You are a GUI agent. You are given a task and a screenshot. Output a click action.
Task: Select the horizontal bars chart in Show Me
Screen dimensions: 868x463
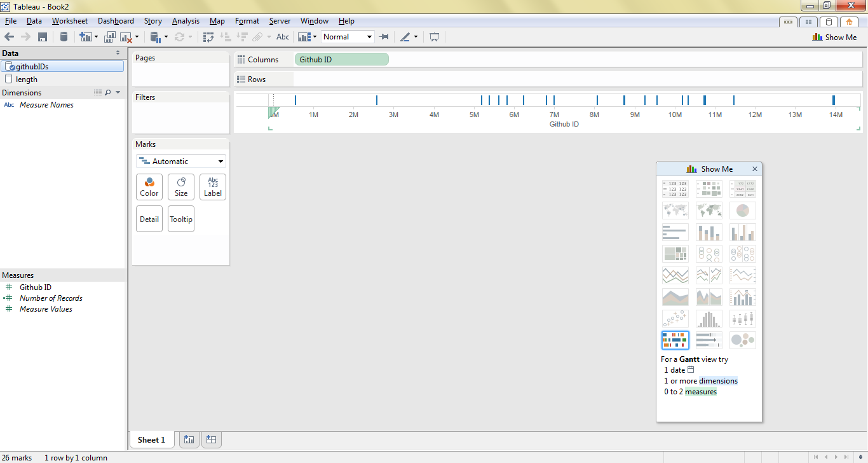(x=675, y=232)
